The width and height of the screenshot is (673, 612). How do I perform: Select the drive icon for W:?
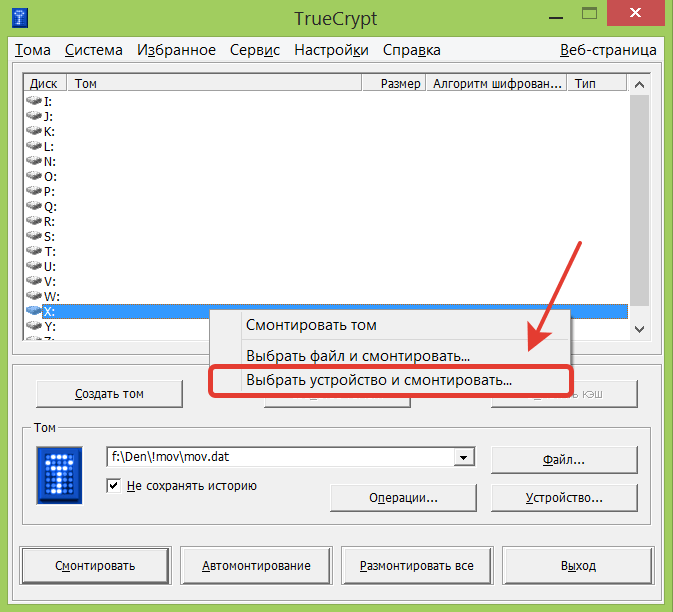34,296
